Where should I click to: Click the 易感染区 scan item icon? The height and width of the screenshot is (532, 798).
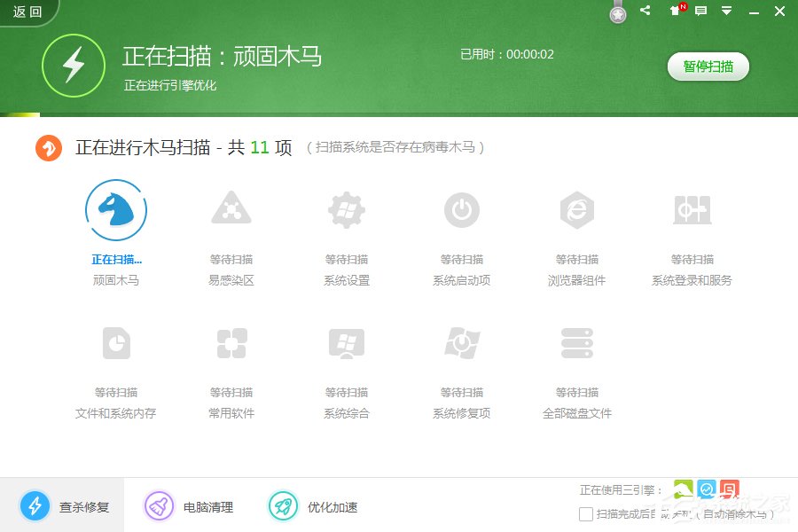coord(231,210)
